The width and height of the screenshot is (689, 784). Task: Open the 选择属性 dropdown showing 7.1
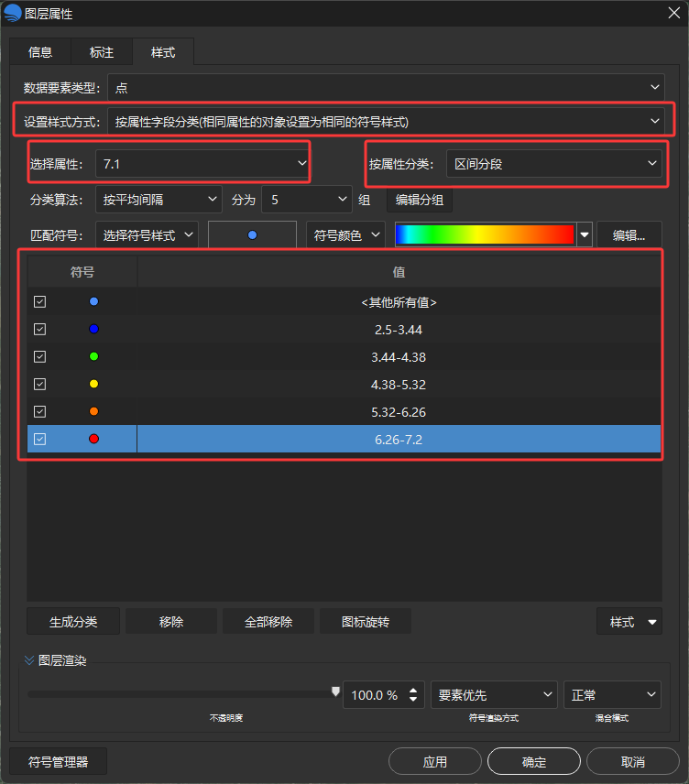point(202,164)
